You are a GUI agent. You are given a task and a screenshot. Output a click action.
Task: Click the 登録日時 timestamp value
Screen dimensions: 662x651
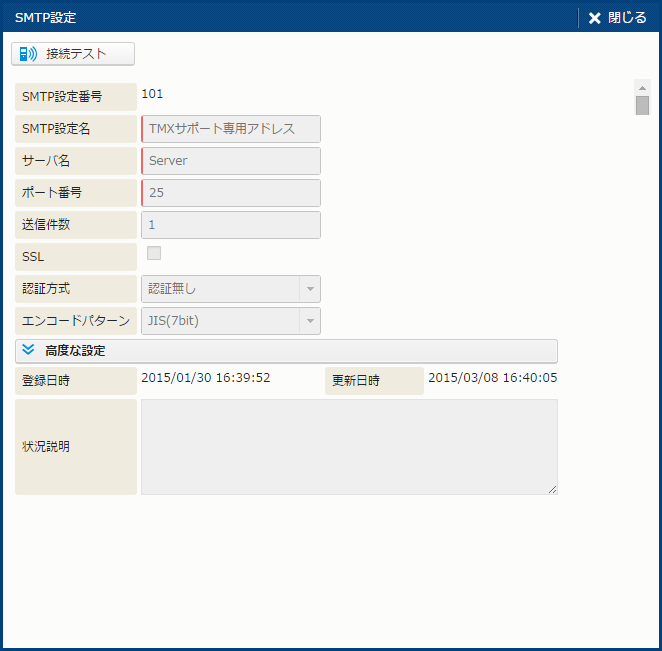coord(206,378)
